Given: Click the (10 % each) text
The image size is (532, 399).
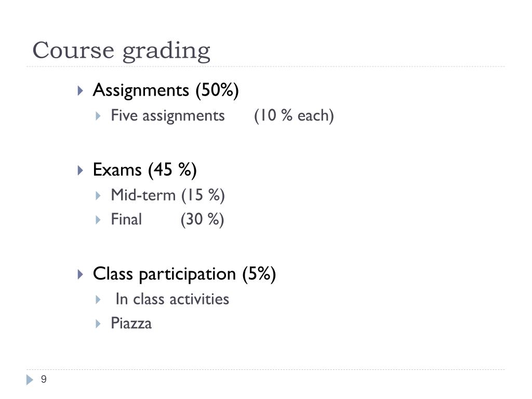Looking at the screenshot, I should [294, 116].
